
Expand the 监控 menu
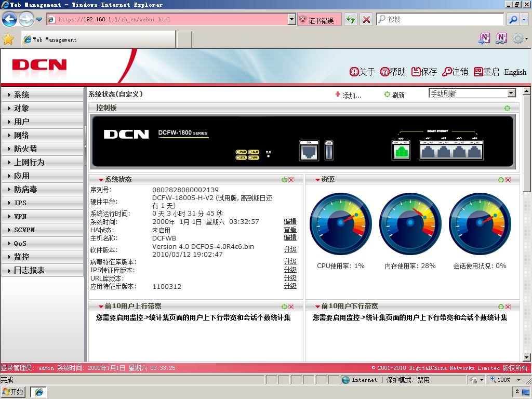pos(43,257)
